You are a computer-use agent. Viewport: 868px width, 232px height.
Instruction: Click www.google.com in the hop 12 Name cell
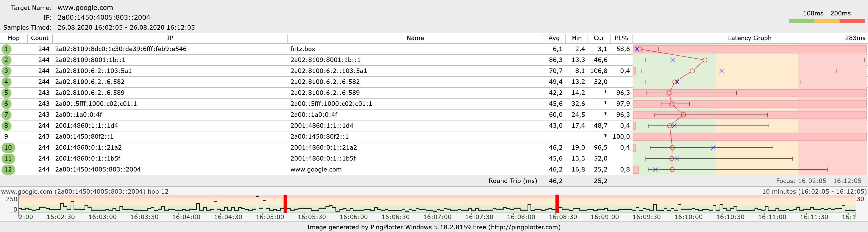point(316,170)
